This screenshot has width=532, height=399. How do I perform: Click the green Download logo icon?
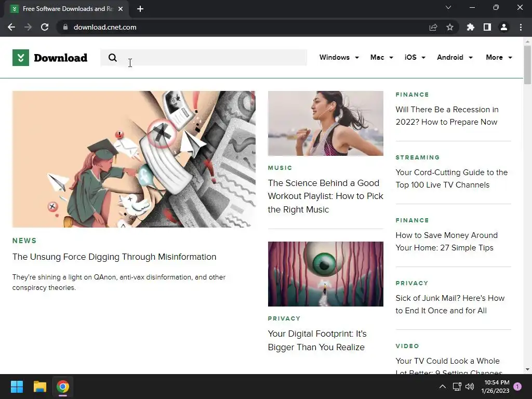coord(21,58)
